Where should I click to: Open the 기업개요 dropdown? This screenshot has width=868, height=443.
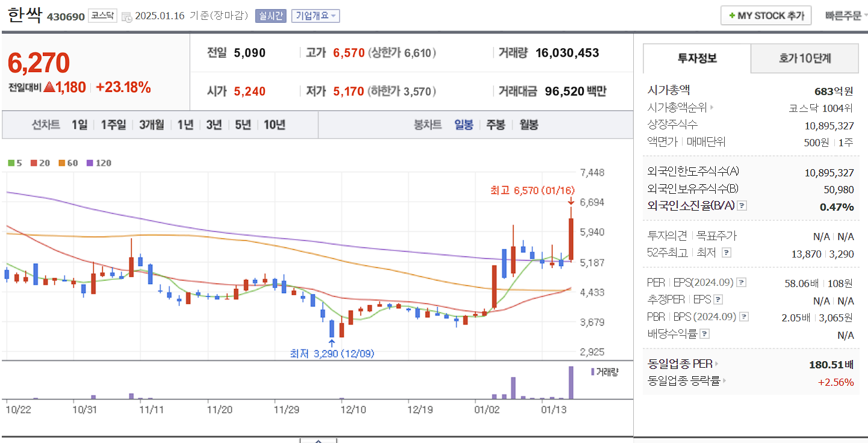click(x=315, y=15)
